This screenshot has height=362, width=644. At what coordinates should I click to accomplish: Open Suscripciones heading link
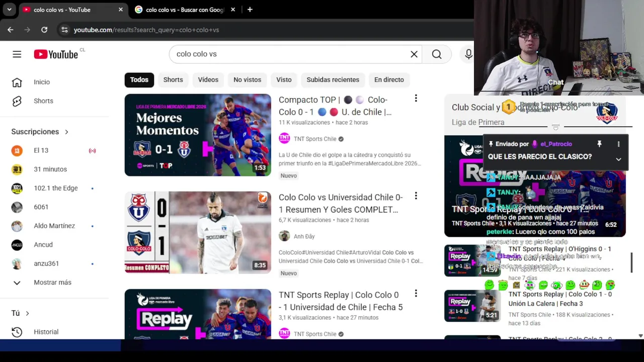tap(35, 132)
